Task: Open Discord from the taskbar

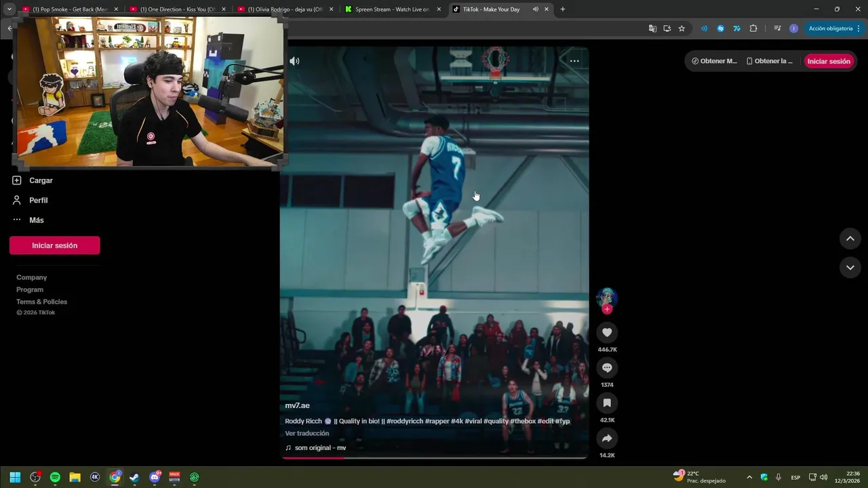Action: point(155,477)
